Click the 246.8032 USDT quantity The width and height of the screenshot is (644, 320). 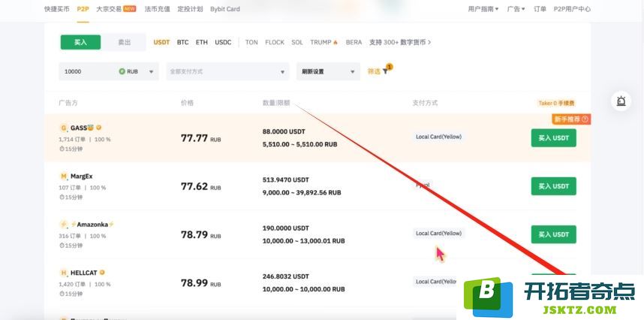coord(285,276)
